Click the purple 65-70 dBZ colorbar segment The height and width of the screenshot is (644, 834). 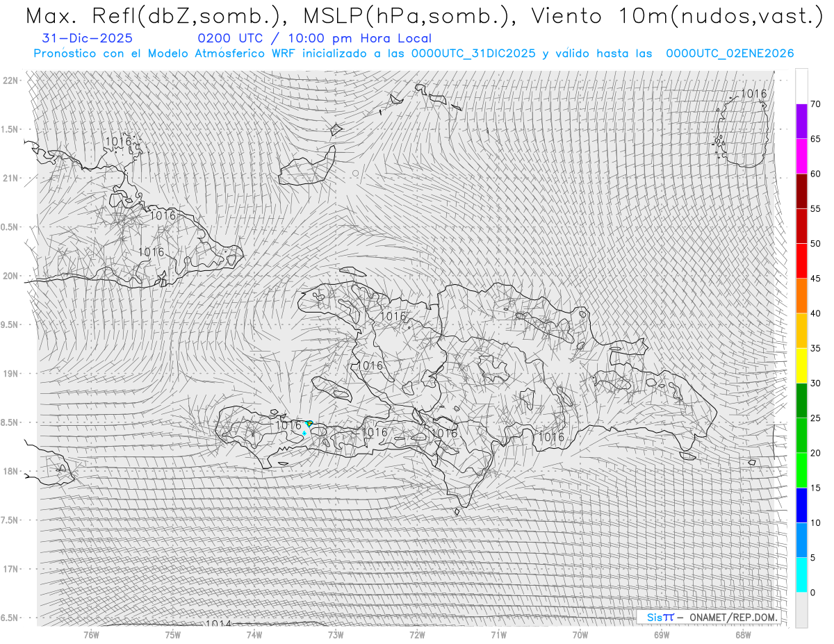pyautogui.click(x=801, y=122)
